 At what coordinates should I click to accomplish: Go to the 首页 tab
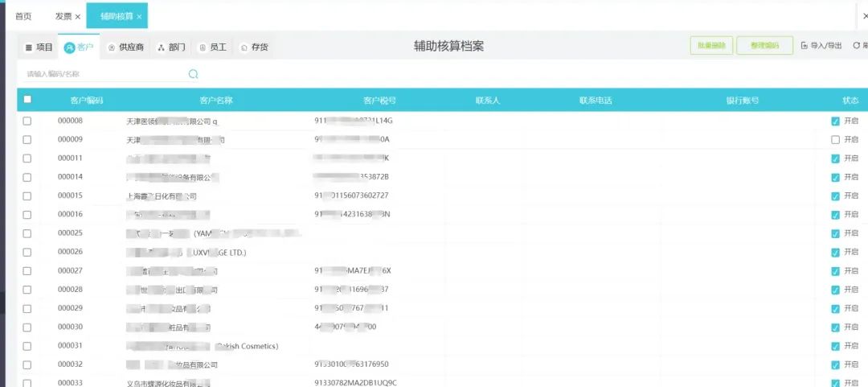point(24,17)
